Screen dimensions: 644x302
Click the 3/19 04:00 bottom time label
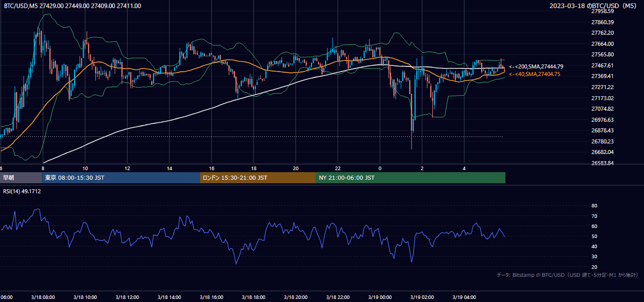click(464, 297)
